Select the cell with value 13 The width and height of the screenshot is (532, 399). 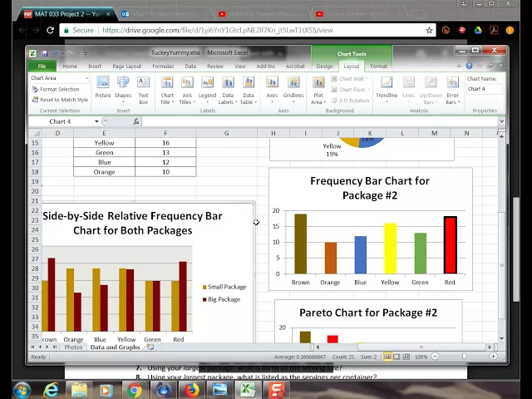(165, 152)
